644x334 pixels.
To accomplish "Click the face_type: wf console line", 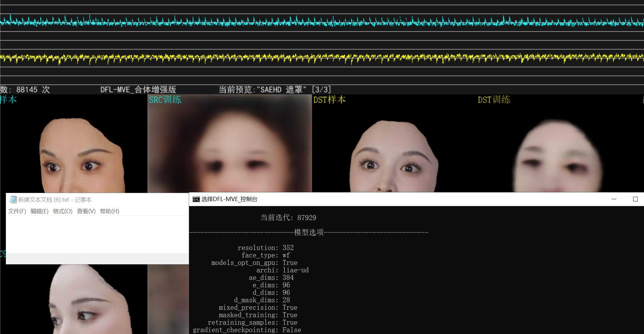I will tap(265, 255).
